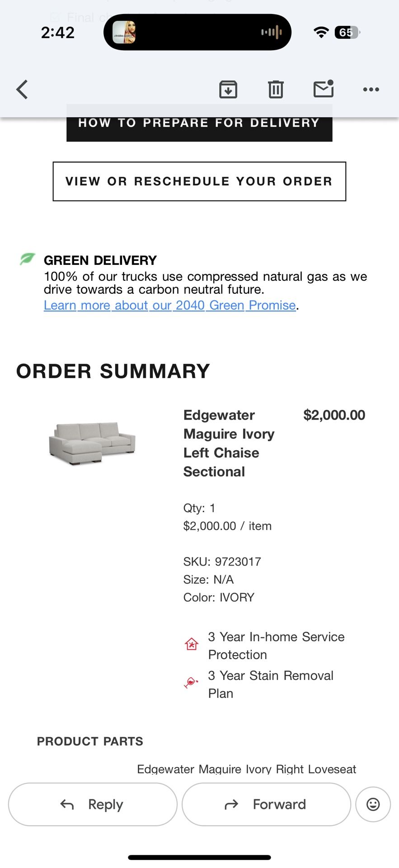Add an emoji reaction to this email
The width and height of the screenshot is (399, 868).
point(372,804)
